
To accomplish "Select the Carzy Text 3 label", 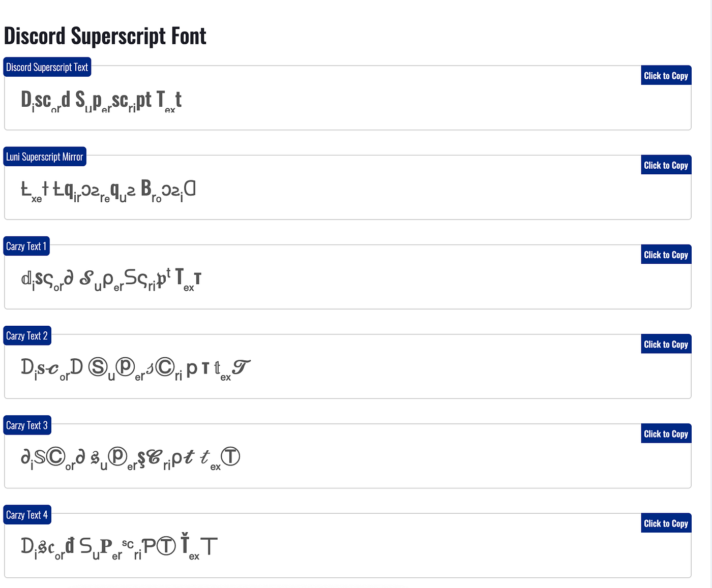I will coord(27,425).
